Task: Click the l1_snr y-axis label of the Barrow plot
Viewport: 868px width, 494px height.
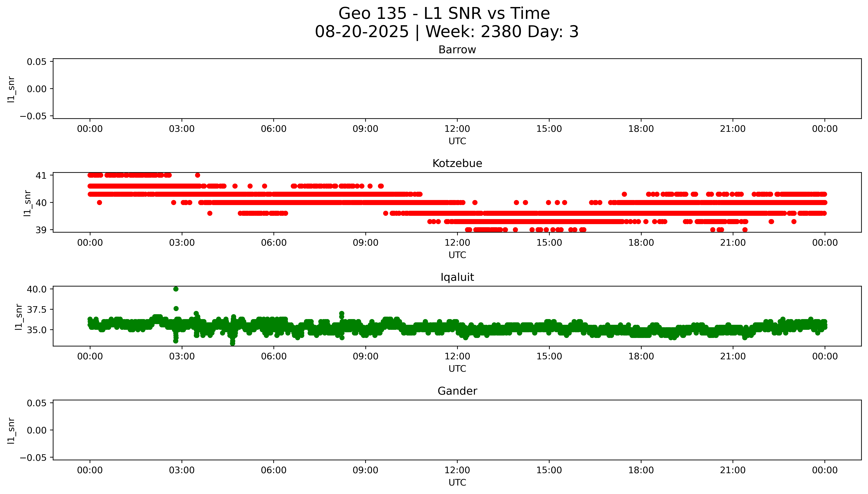Action: (x=11, y=89)
